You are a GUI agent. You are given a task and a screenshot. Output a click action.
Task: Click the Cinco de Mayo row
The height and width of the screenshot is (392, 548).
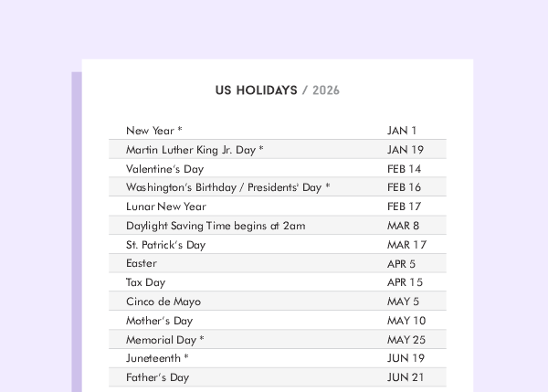(163, 302)
